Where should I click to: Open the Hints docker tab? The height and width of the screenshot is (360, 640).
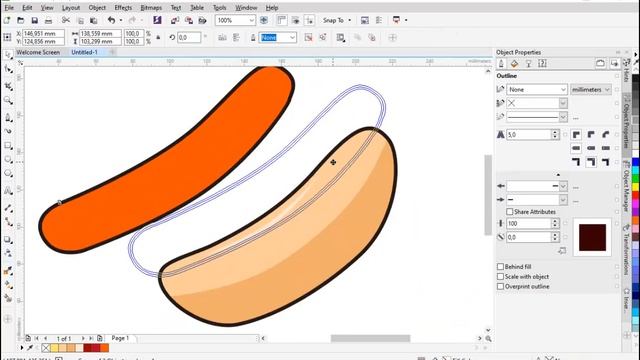click(x=626, y=71)
